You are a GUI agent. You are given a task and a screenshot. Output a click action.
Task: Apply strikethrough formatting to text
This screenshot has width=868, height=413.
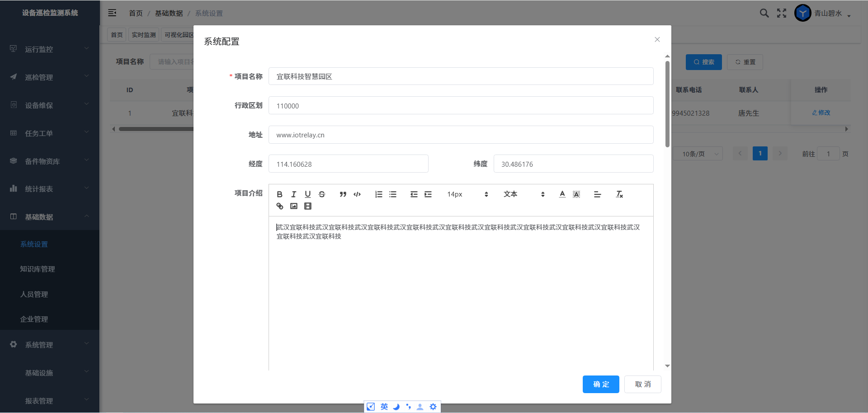pyautogui.click(x=322, y=194)
